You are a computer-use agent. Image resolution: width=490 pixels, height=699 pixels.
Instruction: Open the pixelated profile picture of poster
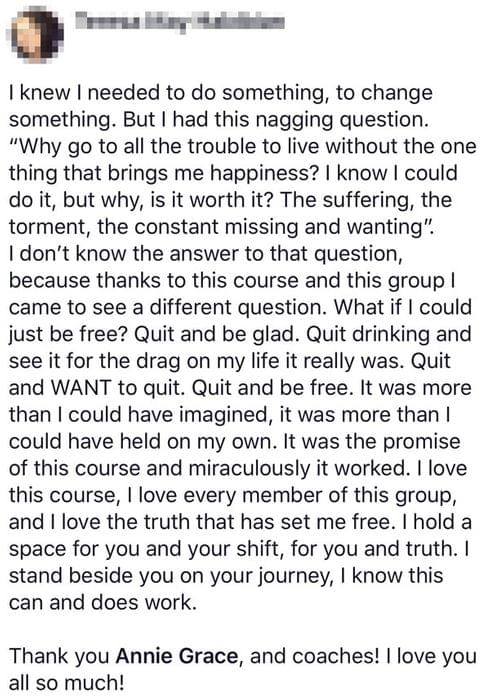coord(38,35)
